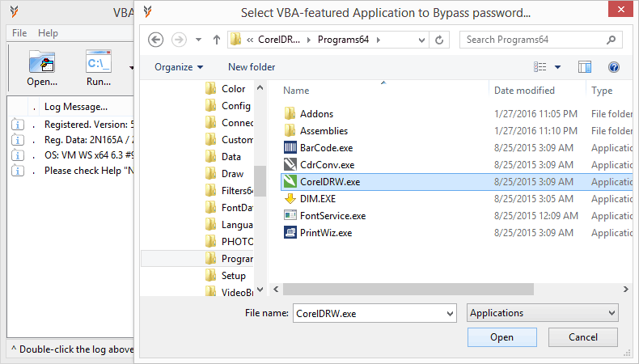Expand the Programs64 breadcrumb arrow

[x=379, y=40]
